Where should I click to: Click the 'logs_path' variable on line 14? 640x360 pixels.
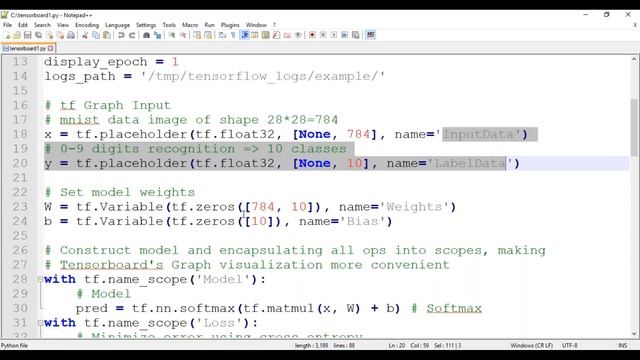click(80, 76)
